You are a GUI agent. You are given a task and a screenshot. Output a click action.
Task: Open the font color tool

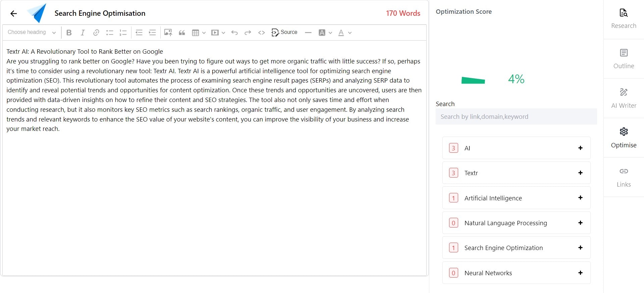click(x=341, y=33)
